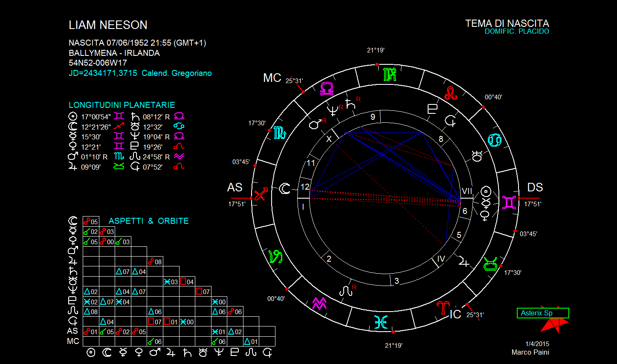Click house number 9 on the wheel

point(373,117)
